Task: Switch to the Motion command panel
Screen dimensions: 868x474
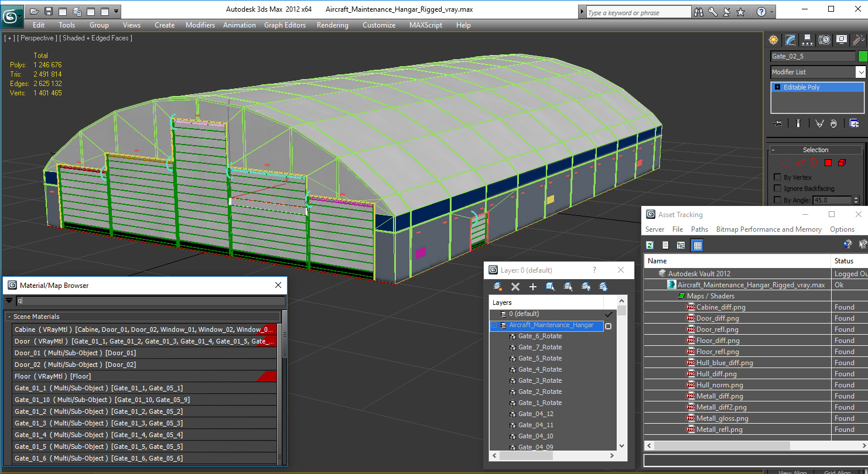Action: point(825,40)
